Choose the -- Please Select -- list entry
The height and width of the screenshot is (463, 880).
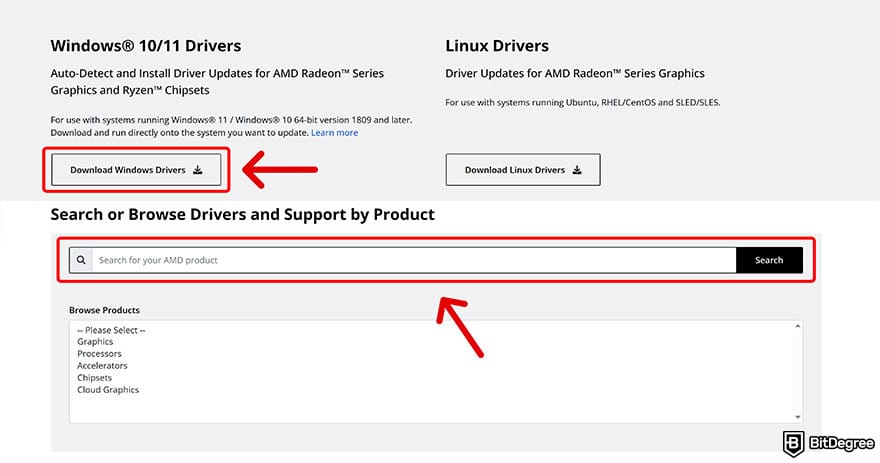point(111,330)
